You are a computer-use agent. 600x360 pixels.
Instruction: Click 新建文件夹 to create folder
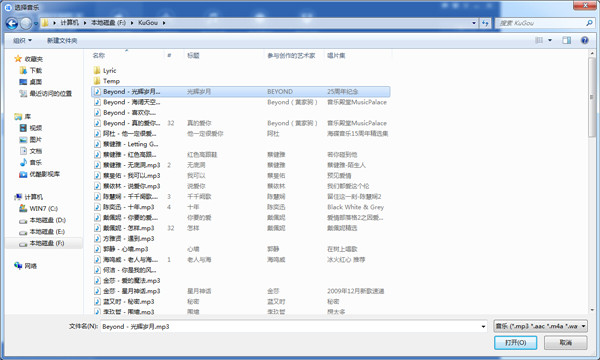62,40
